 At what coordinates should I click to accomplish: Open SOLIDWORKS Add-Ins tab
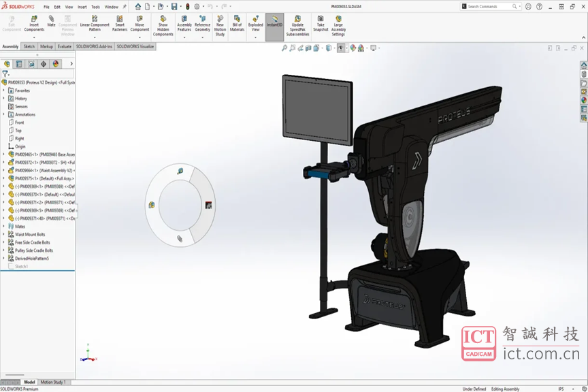[x=94, y=46]
